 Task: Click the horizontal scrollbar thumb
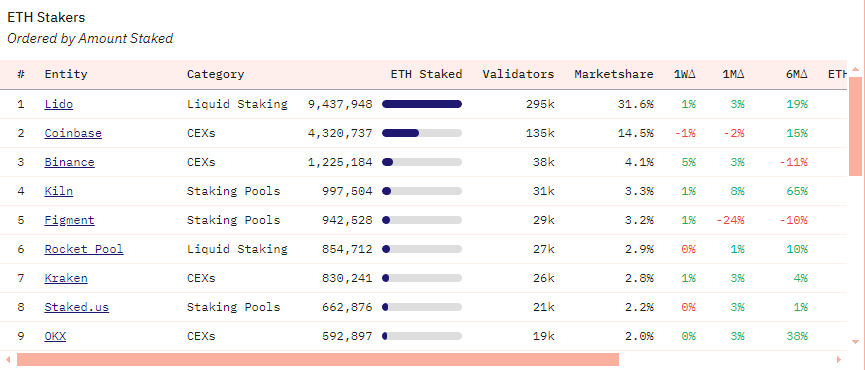tap(318, 360)
